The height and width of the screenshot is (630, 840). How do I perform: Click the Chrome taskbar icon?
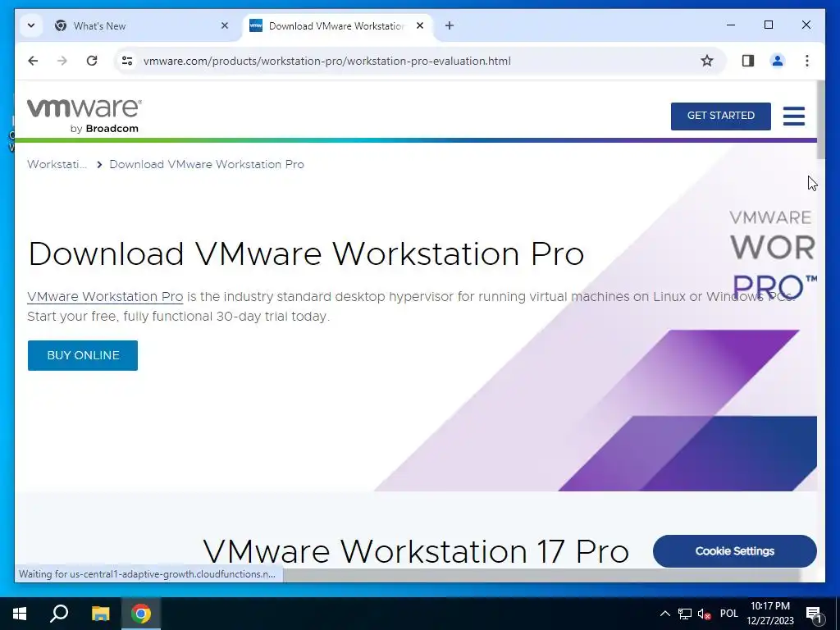pos(141,614)
